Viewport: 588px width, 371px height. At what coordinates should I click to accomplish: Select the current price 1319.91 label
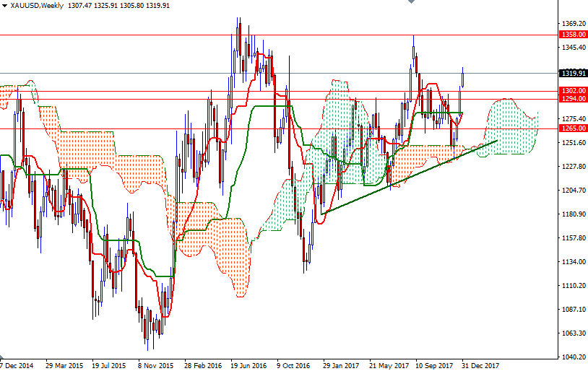pyautogui.click(x=573, y=73)
